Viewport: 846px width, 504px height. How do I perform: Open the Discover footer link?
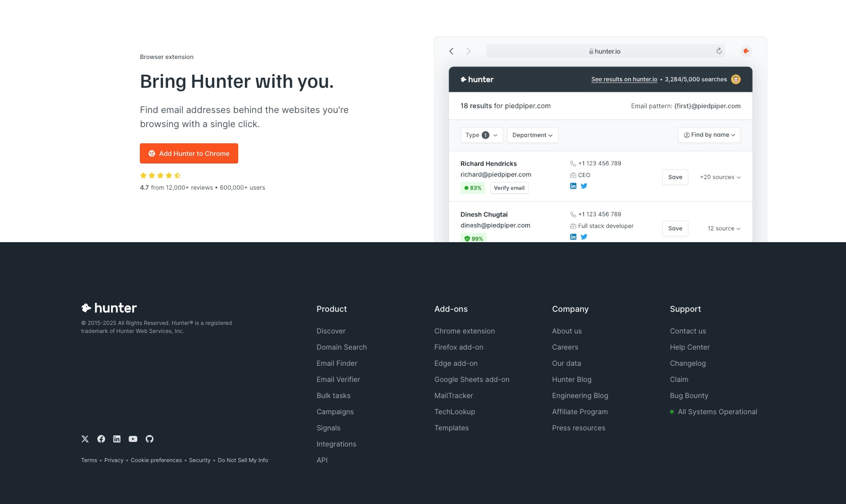pos(331,331)
